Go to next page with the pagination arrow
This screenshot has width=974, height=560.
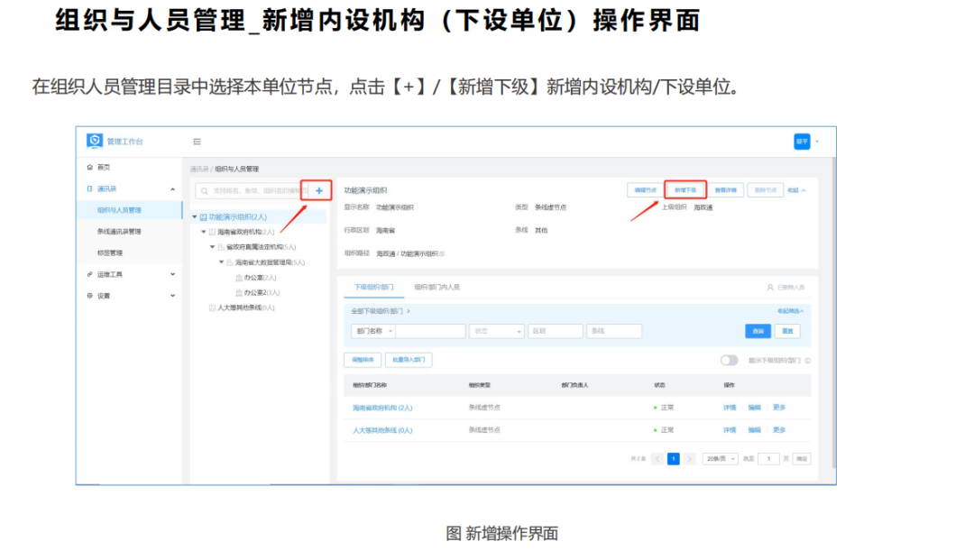click(690, 458)
